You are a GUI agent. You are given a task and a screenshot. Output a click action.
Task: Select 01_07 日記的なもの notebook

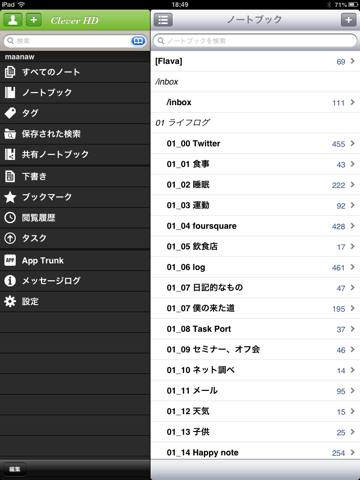[256, 288]
